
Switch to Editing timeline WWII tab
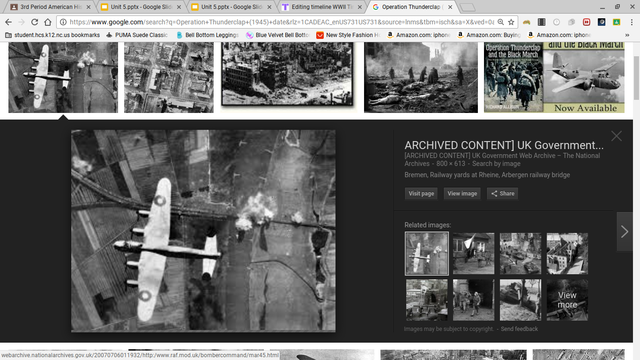322,7
